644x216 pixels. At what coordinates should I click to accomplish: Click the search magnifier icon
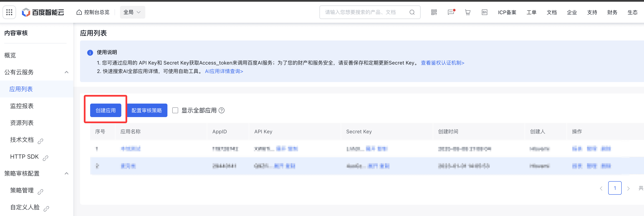412,12
